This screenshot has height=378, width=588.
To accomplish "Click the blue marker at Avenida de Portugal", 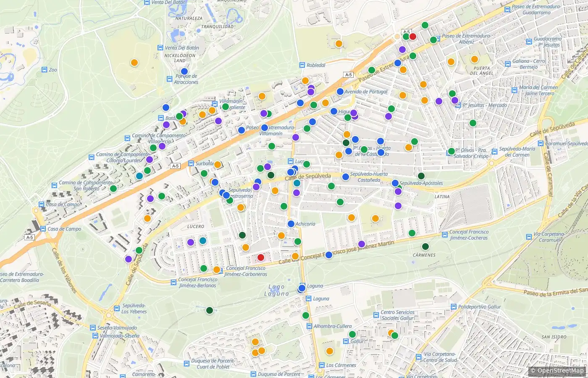I will tap(340, 92).
